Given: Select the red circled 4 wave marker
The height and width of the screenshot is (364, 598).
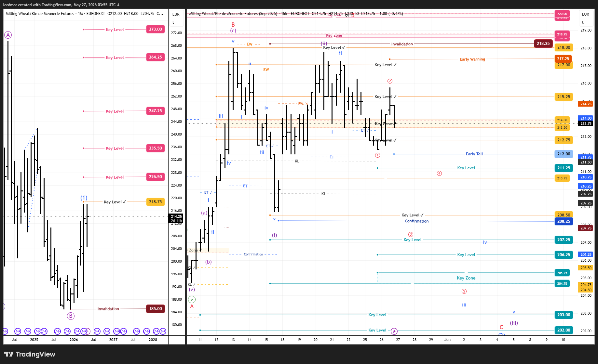Looking at the screenshot, I should (439, 174).
